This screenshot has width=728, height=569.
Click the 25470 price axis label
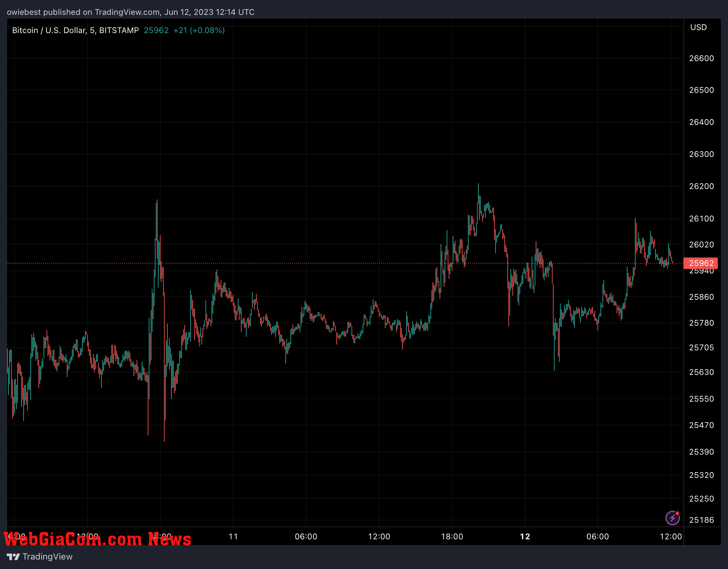tap(701, 425)
